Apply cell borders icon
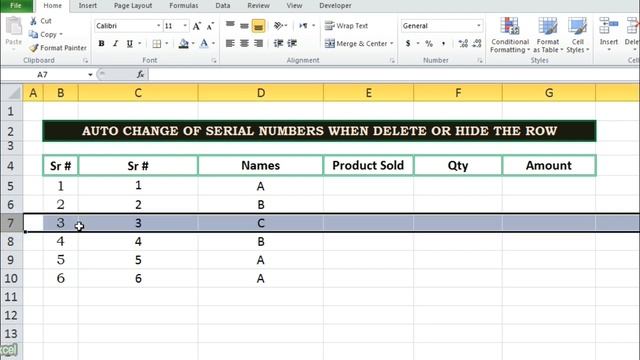The width and height of the screenshot is (640, 360). pos(156,43)
